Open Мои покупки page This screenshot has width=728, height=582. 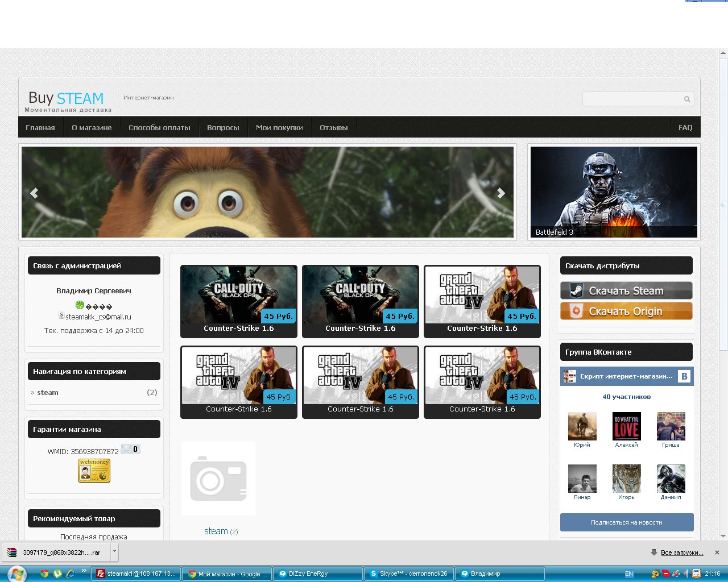point(279,127)
